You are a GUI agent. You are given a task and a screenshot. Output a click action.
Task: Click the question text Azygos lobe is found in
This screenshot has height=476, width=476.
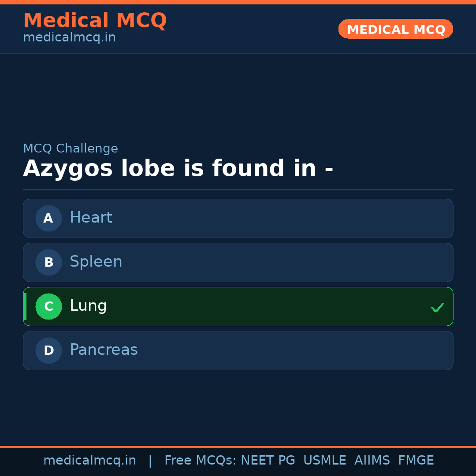(178, 168)
